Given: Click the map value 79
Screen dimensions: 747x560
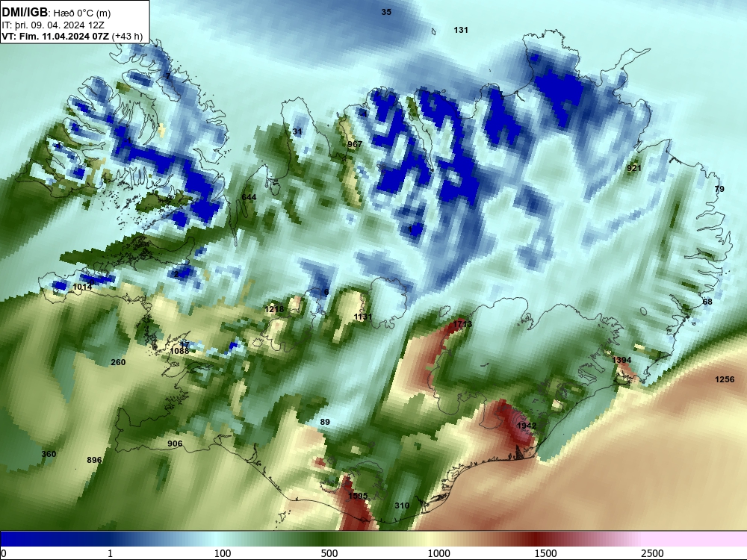Looking at the screenshot, I should click(x=719, y=189).
